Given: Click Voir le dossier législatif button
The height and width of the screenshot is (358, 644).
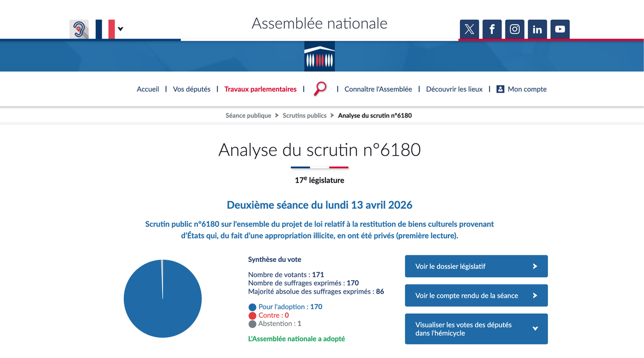Looking at the screenshot, I should (476, 266).
